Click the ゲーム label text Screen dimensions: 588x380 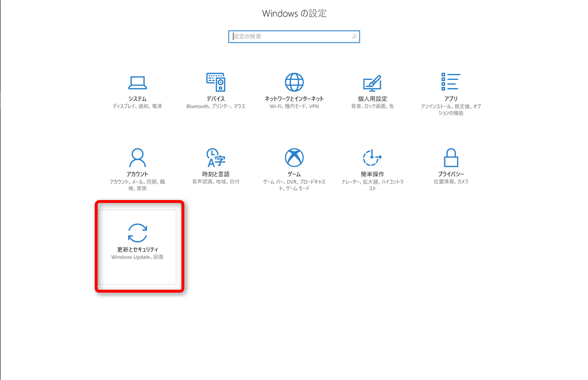coord(294,174)
